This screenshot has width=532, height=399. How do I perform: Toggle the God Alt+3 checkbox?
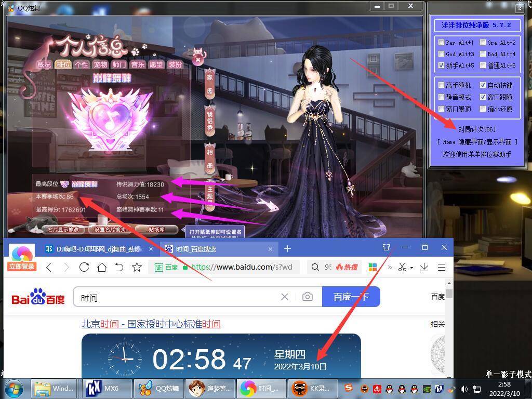click(x=441, y=54)
